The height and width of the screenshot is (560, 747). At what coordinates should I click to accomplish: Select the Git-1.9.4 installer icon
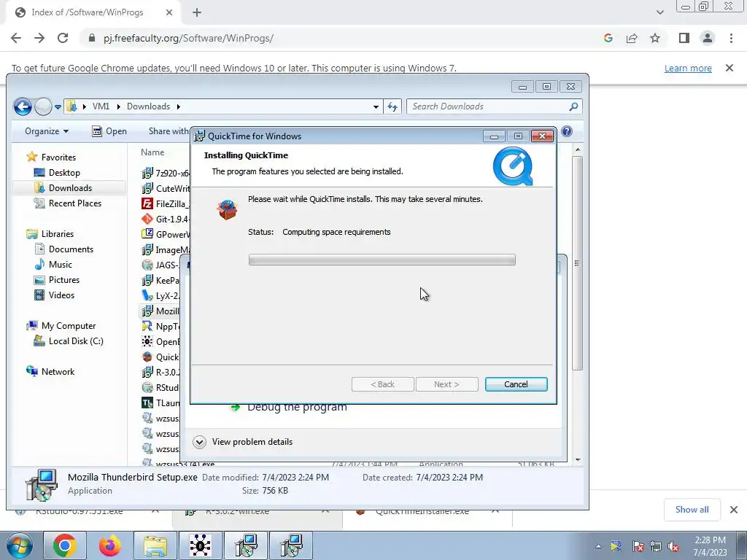pyautogui.click(x=147, y=219)
